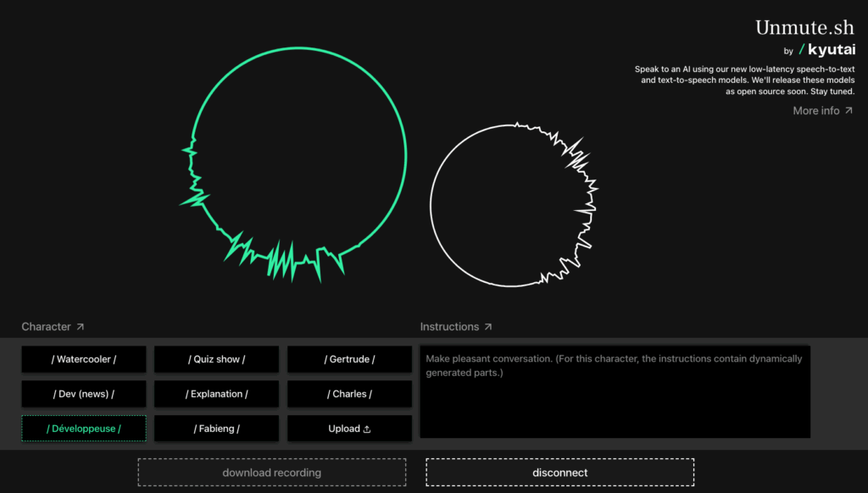This screenshot has height=493, width=868.
Task: Pick the Dev (news) character
Action: point(83,394)
